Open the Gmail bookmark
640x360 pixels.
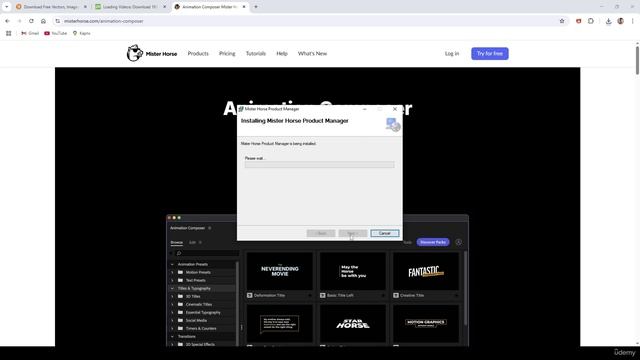pos(30,33)
